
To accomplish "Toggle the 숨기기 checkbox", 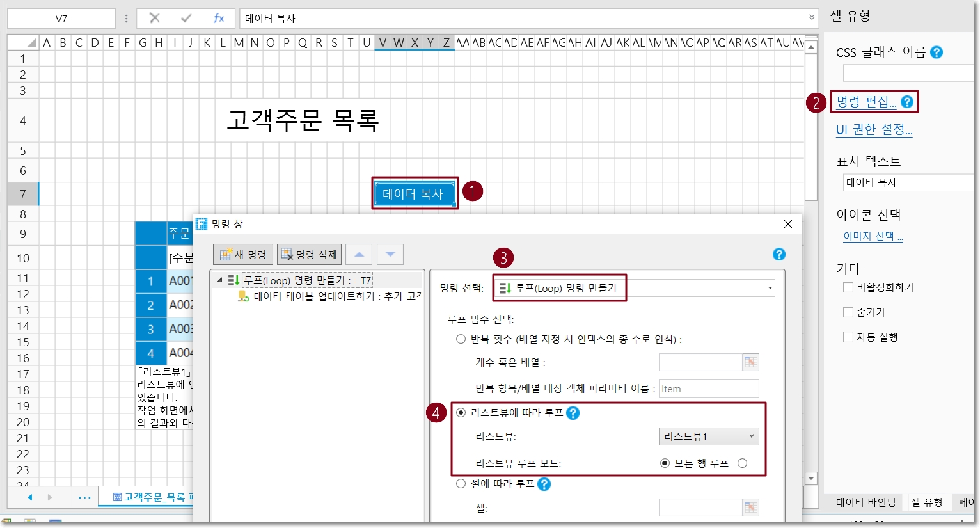I will point(848,312).
